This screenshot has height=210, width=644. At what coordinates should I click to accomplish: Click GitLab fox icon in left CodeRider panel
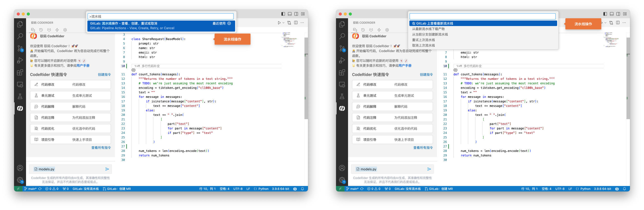click(x=49, y=30)
